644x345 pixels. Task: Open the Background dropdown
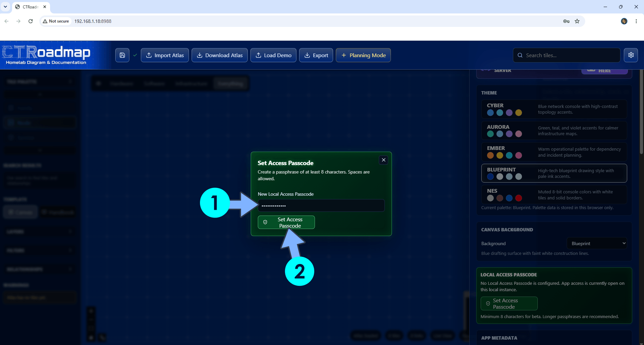[x=597, y=243]
